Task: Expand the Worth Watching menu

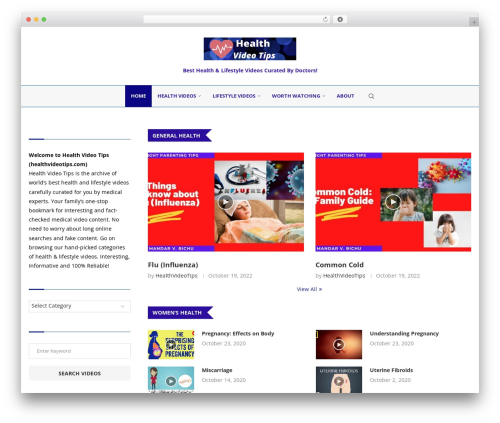Action: point(298,96)
